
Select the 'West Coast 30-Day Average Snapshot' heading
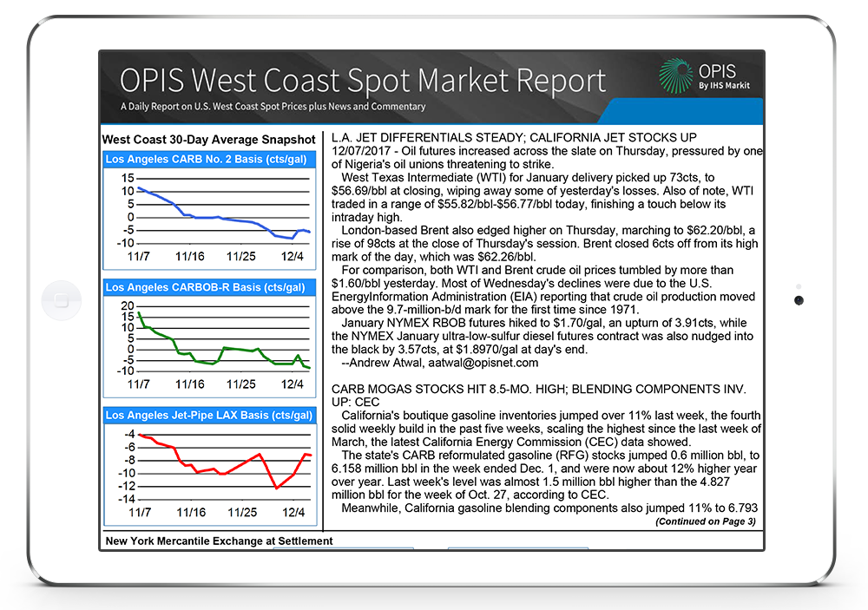pos(208,140)
